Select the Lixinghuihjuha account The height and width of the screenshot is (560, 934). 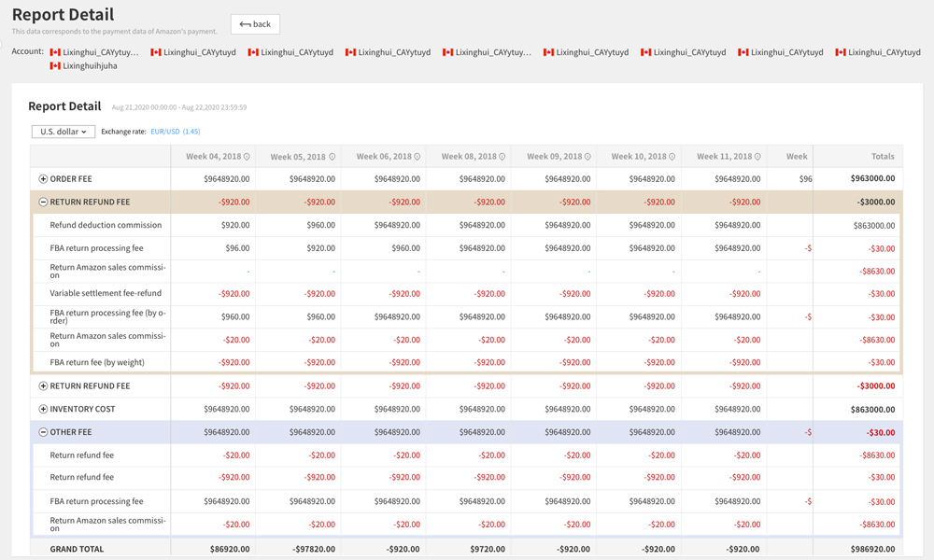click(x=90, y=66)
